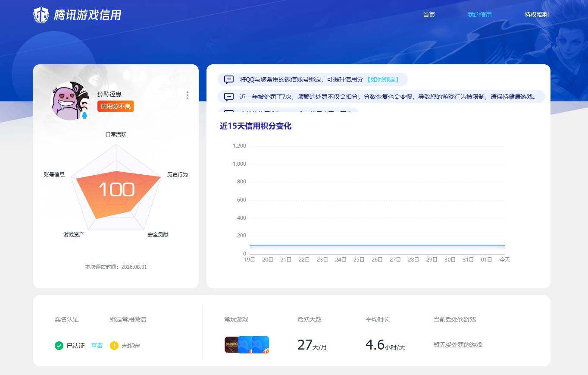This screenshot has width=588, height=375.
Task: Click the Tencent Game Credit shield logo
Action: click(41, 15)
